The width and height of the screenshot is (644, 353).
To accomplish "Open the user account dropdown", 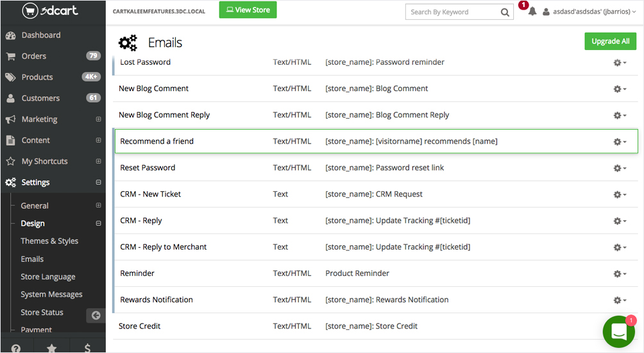I will pos(589,12).
